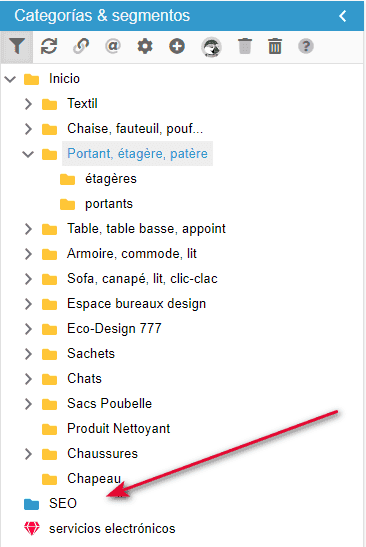Viewport: 366px width, 547px height.
Task: Click the chain link icon
Action: click(81, 46)
